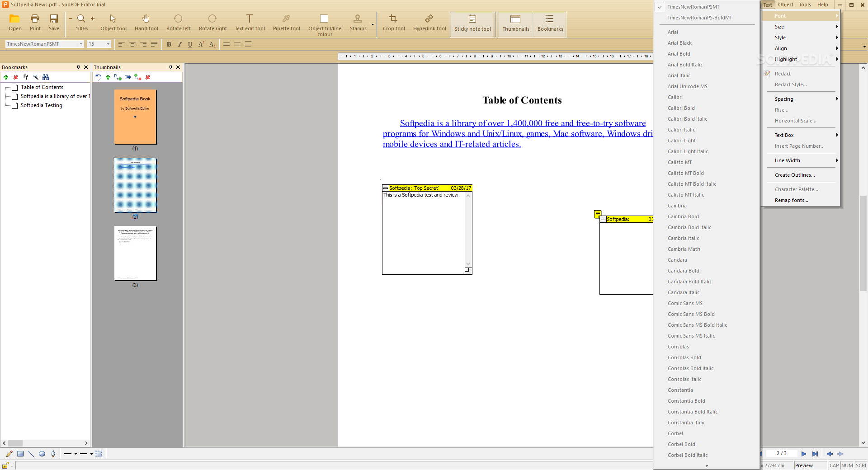Pin the Thumbnails panel
868x470 pixels.
(170, 67)
